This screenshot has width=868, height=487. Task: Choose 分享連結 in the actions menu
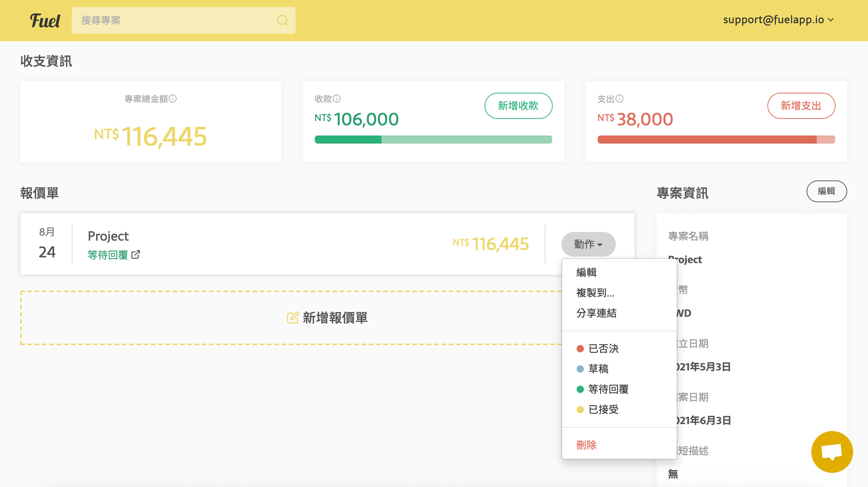[596, 313]
